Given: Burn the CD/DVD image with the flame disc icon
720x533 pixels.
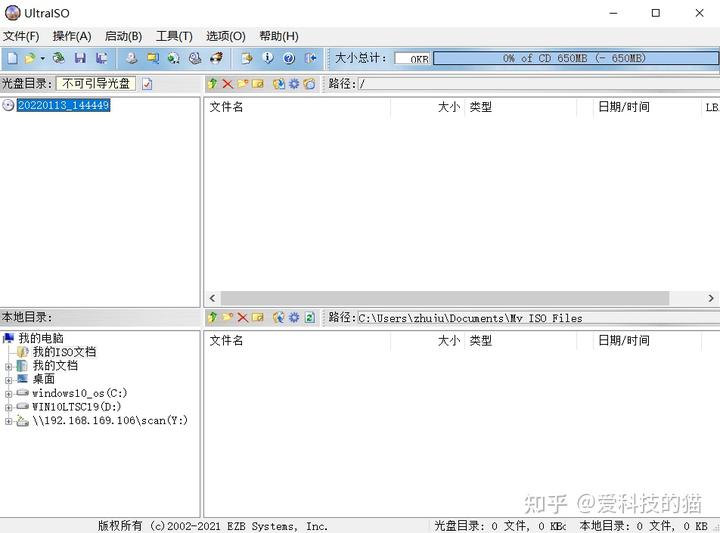Looking at the screenshot, I should (x=216, y=58).
